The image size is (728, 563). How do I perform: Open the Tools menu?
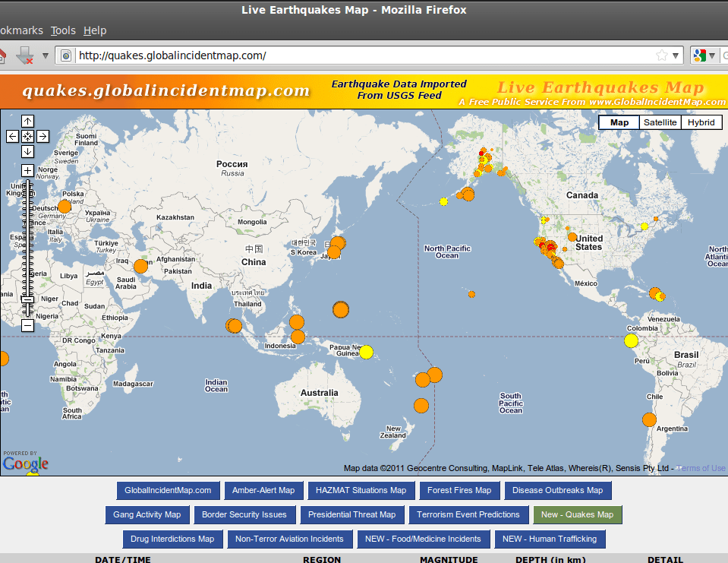point(63,30)
